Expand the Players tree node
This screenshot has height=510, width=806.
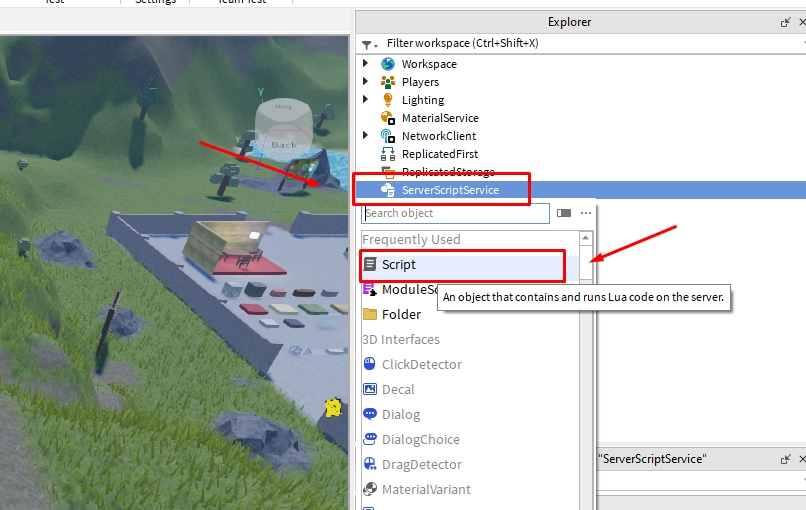pyautogui.click(x=365, y=81)
